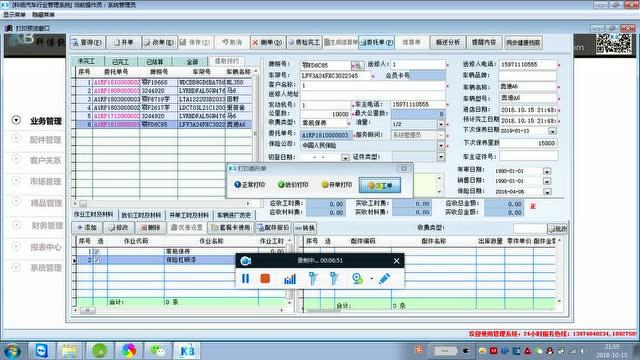
Task: Click the 送修人电话 input field
Action: pyautogui.click(x=527, y=64)
